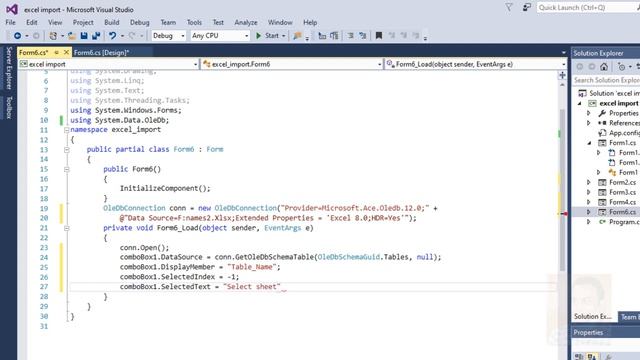
Task: Click the "Table_Name" string on line 25
Action: click(252, 267)
